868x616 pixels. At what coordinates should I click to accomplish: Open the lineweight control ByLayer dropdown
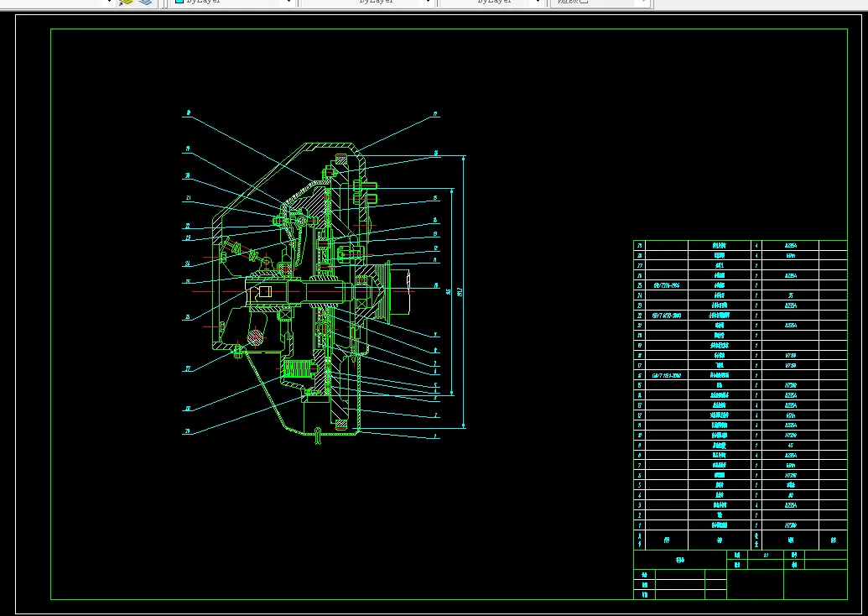click(491, 3)
